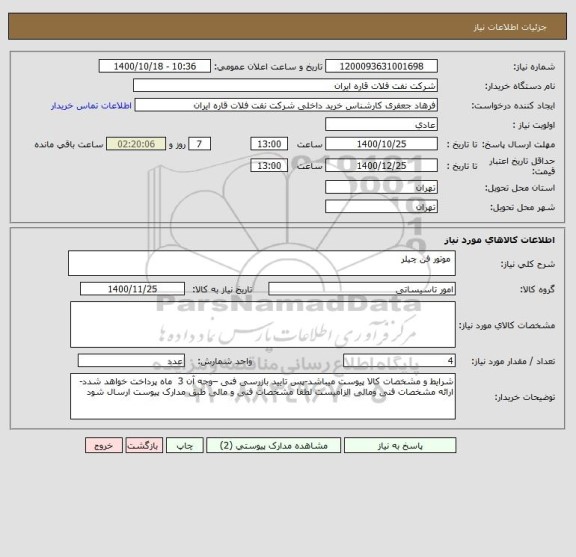Click the ایجاد کننده درخواست label

click(513, 106)
